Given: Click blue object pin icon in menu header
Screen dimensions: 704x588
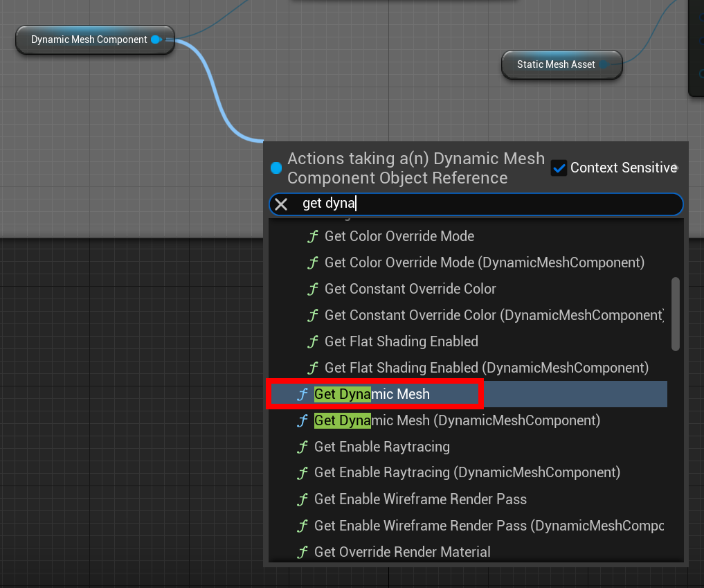Looking at the screenshot, I should pos(276,168).
